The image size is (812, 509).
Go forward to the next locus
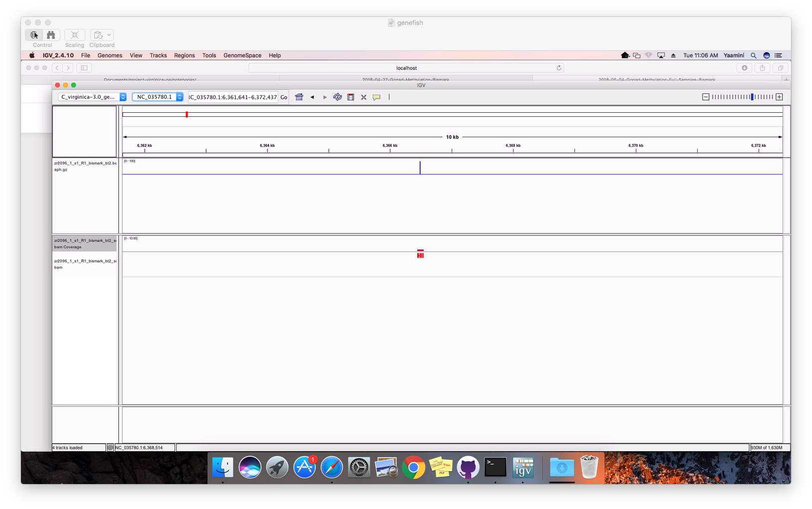tap(325, 97)
